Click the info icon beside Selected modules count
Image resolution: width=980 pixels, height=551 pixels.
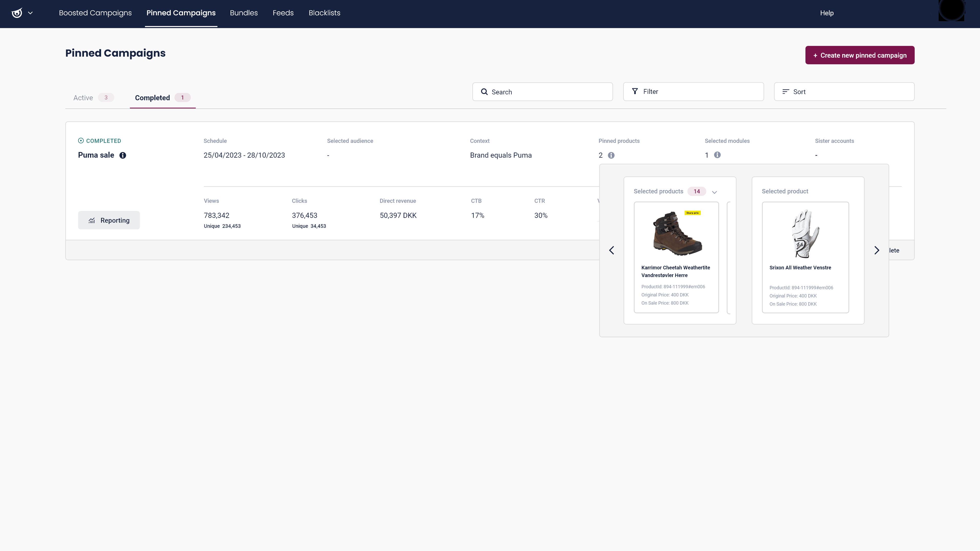pyautogui.click(x=717, y=155)
